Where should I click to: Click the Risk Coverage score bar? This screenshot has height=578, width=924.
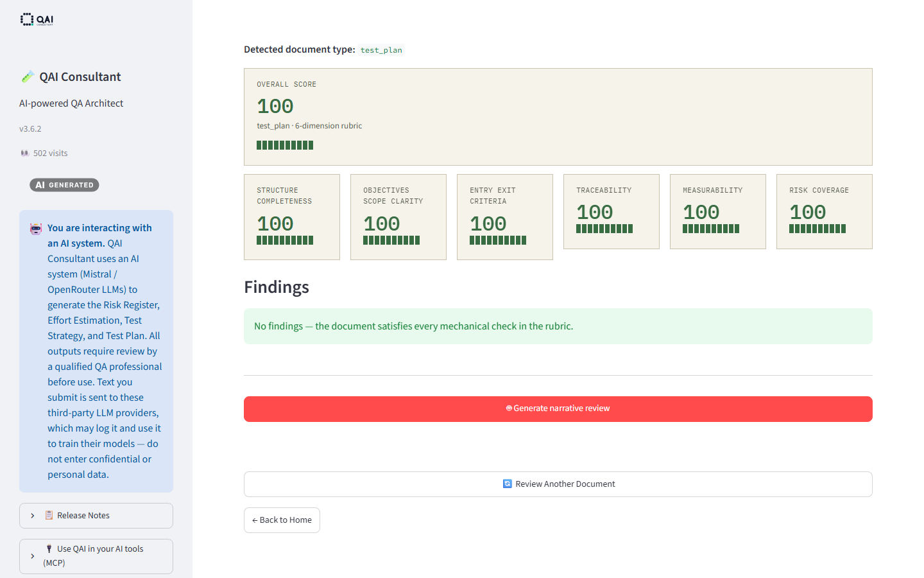[x=817, y=229]
